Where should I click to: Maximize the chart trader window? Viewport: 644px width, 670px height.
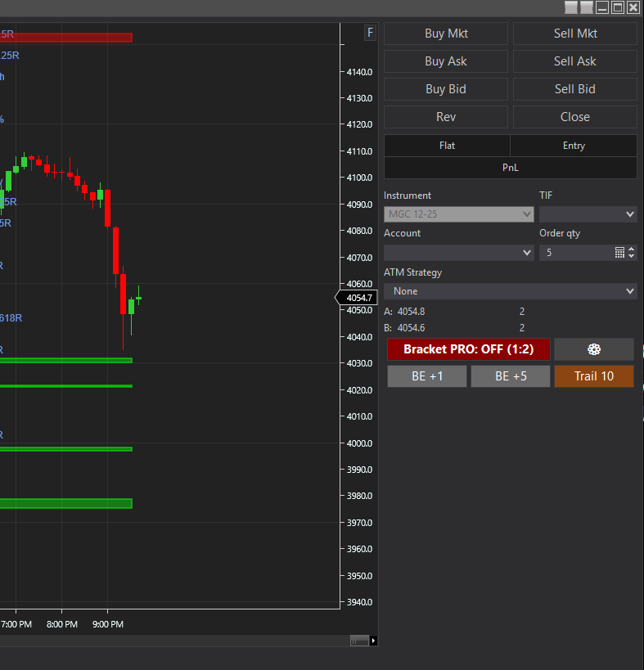click(618, 7)
